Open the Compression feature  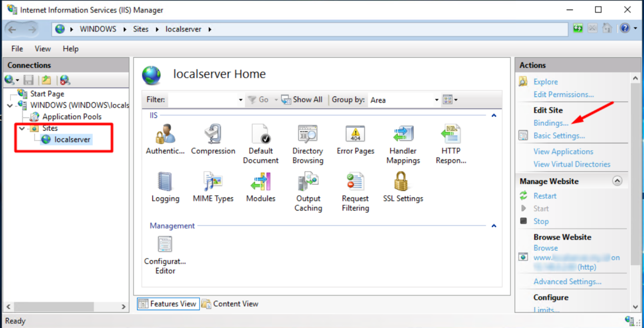[x=213, y=139]
